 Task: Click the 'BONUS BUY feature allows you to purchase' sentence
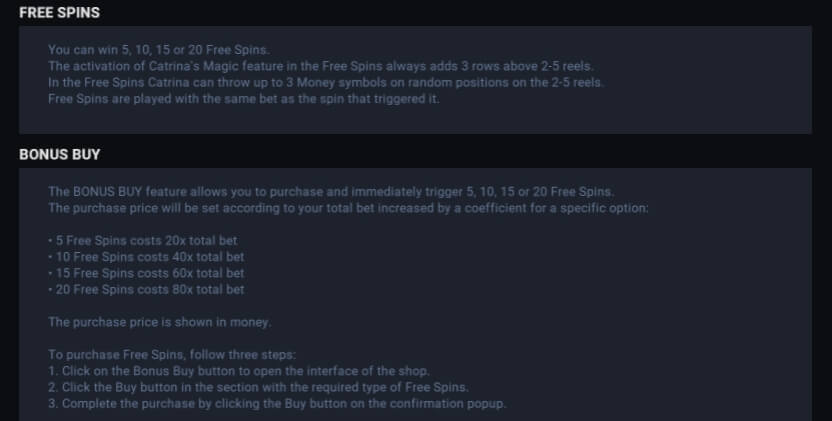(x=331, y=192)
